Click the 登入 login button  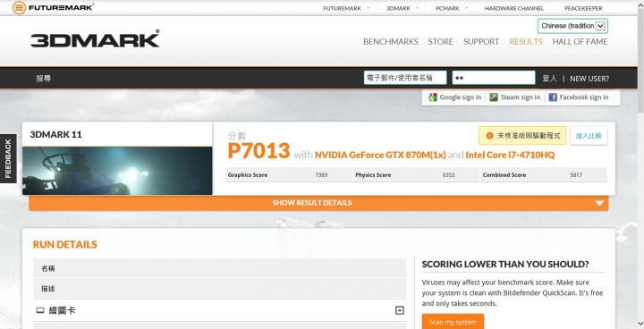[549, 79]
